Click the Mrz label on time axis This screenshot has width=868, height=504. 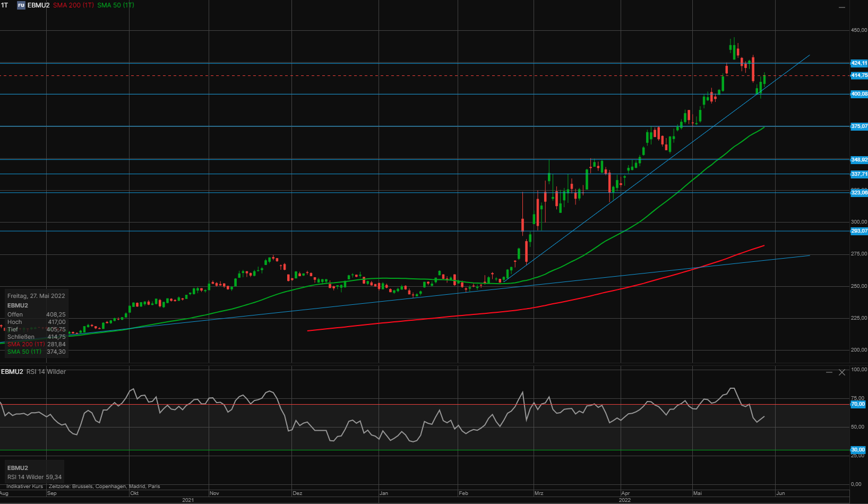click(x=539, y=493)
